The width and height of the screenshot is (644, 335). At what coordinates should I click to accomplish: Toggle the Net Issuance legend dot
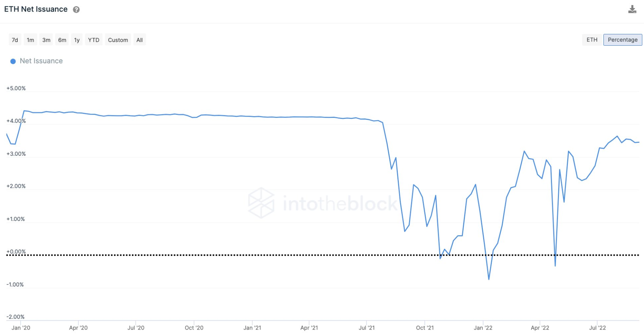(x=13, y=61)
